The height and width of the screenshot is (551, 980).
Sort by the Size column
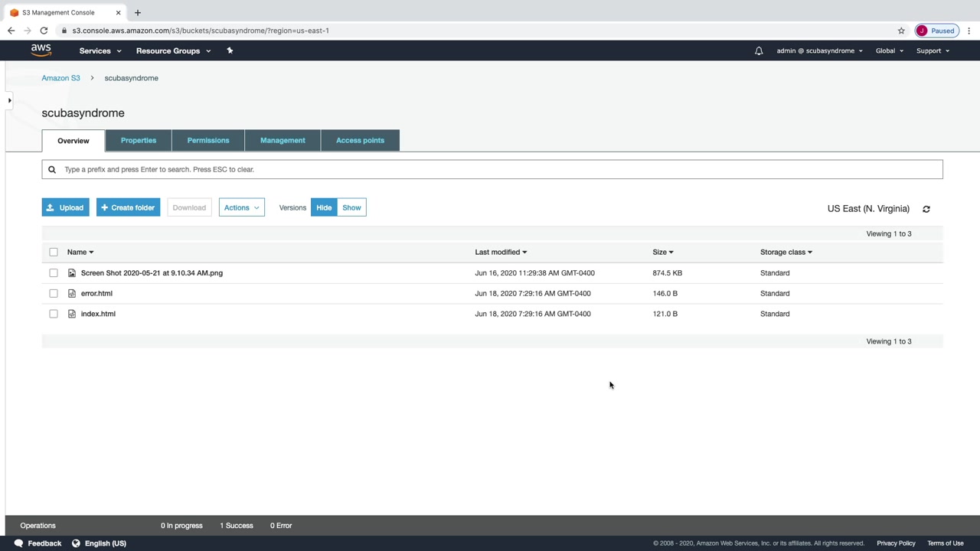coord(663,252)
